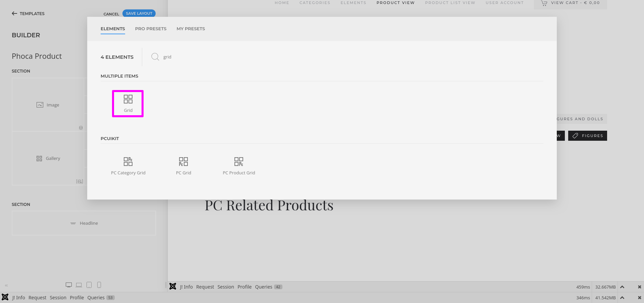The image size is (644, 303).
Task: Expand the lower Joomla debug bar
Action: click(622, 298)
